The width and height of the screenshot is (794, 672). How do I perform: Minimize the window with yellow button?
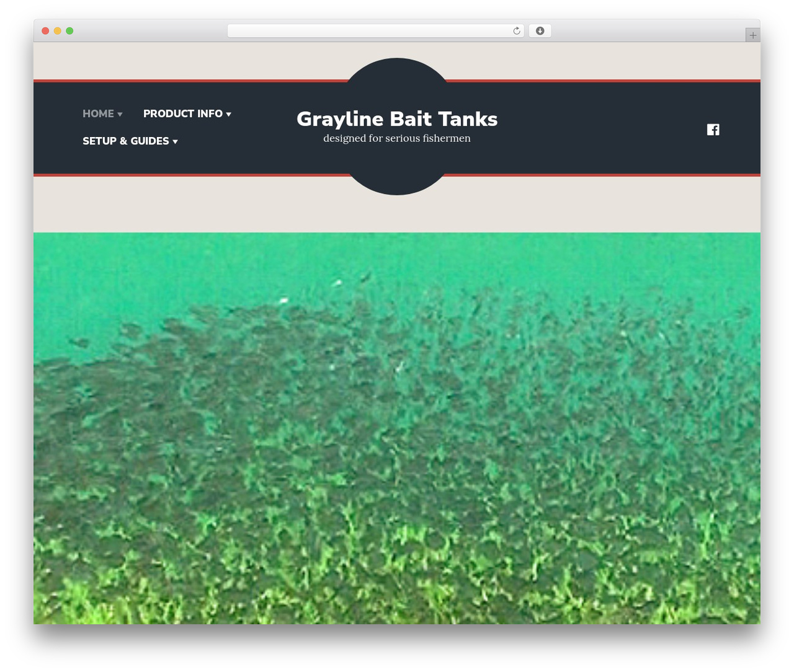58,31
